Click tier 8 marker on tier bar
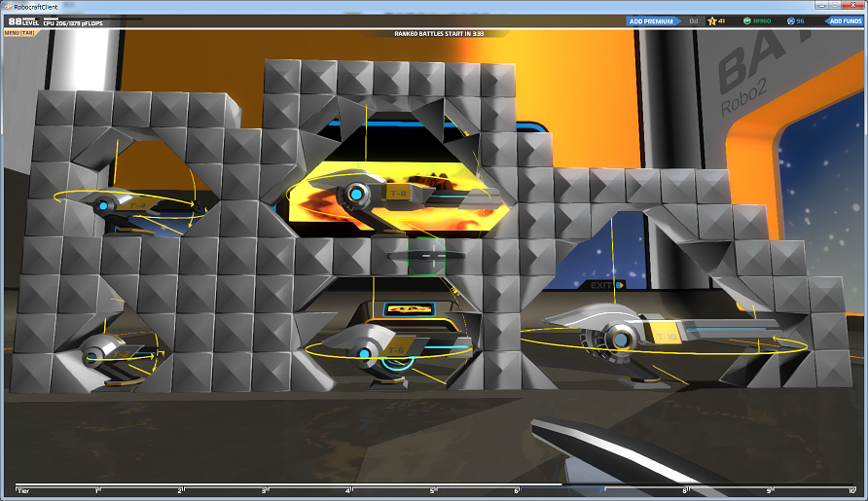This screenshot has height=501, width=868. click(685, 490)
